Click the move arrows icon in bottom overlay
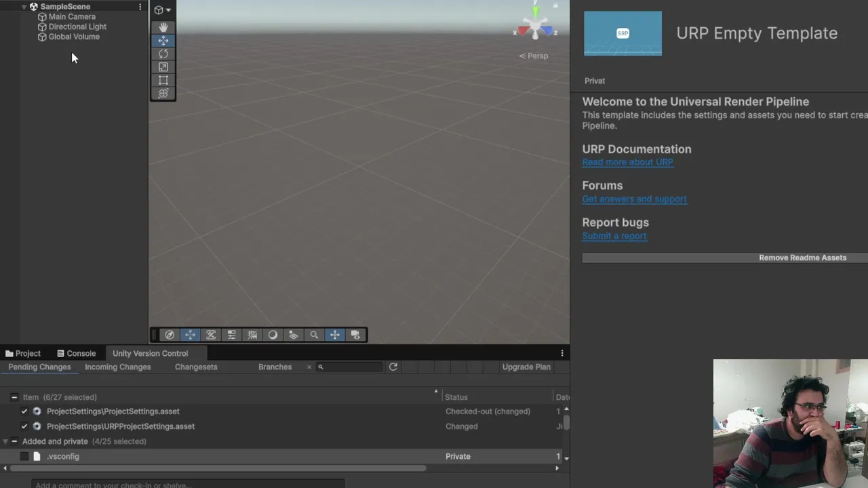This screenshot has width=868, height=488. tap(191, 335)
